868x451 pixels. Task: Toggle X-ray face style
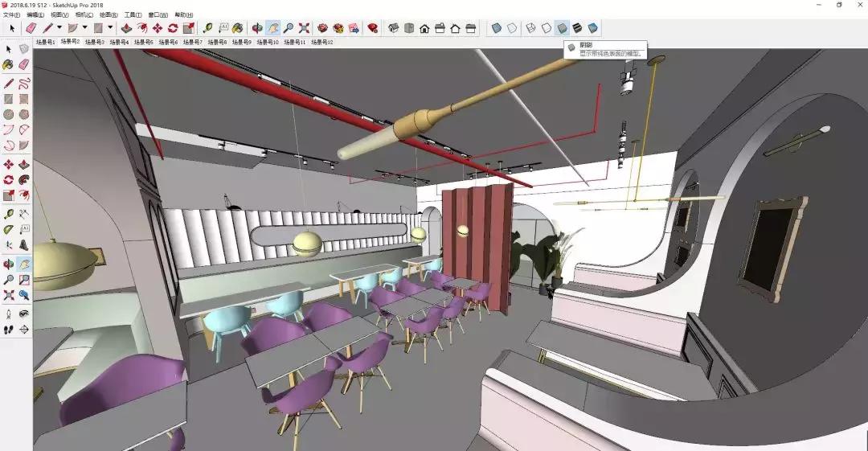497,28
